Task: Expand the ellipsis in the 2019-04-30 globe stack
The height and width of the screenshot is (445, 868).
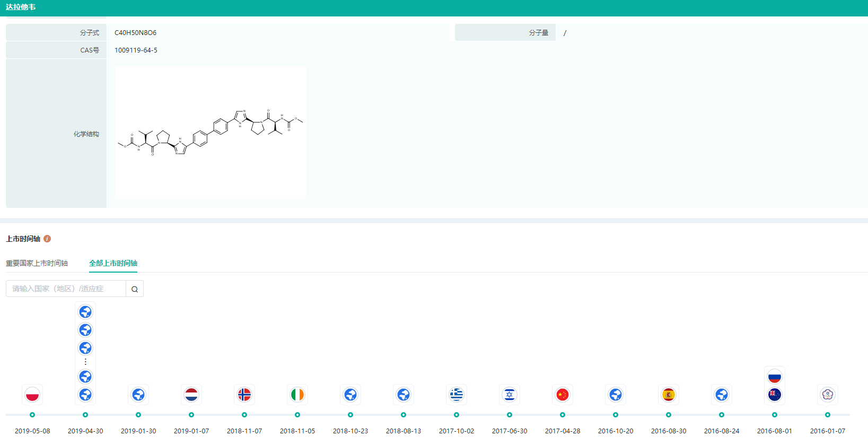Action: [85, 362]
